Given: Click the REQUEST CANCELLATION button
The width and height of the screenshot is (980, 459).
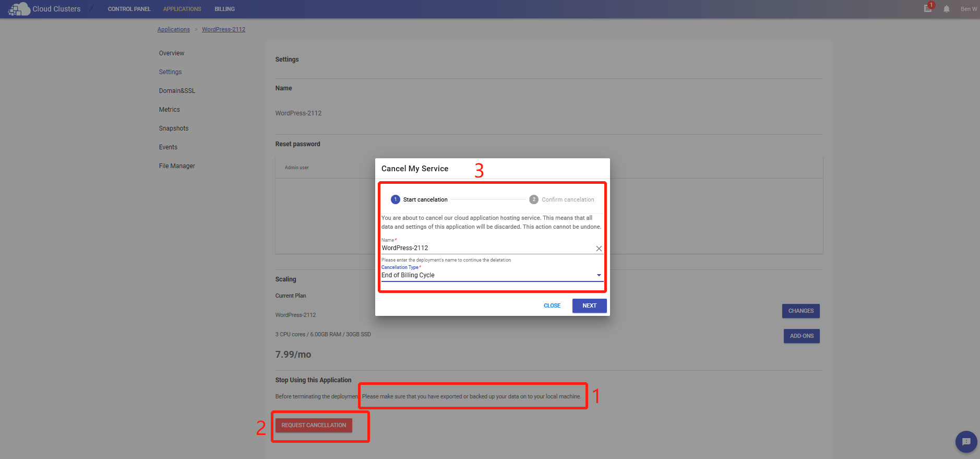Looking at the screenshot, I should coord(314,425).
